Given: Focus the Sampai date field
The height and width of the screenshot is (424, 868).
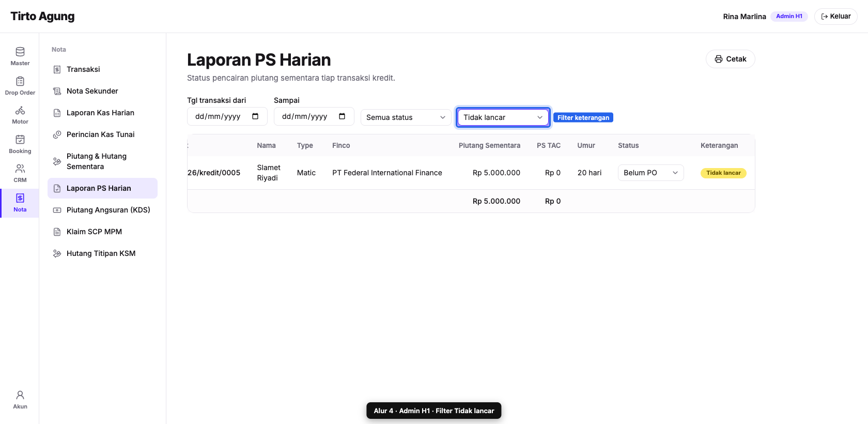Looking at the screenshot, I should [314, 116].
